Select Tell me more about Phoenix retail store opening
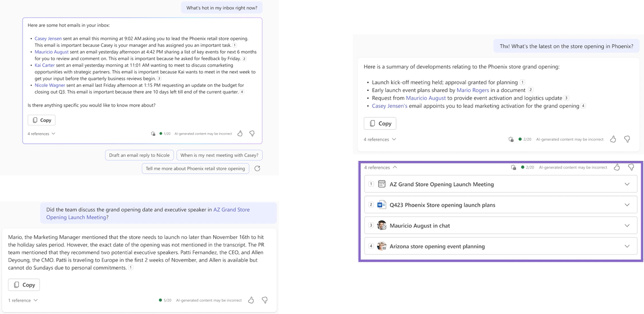Screen dimensions: 644x314 click(195, 169)
